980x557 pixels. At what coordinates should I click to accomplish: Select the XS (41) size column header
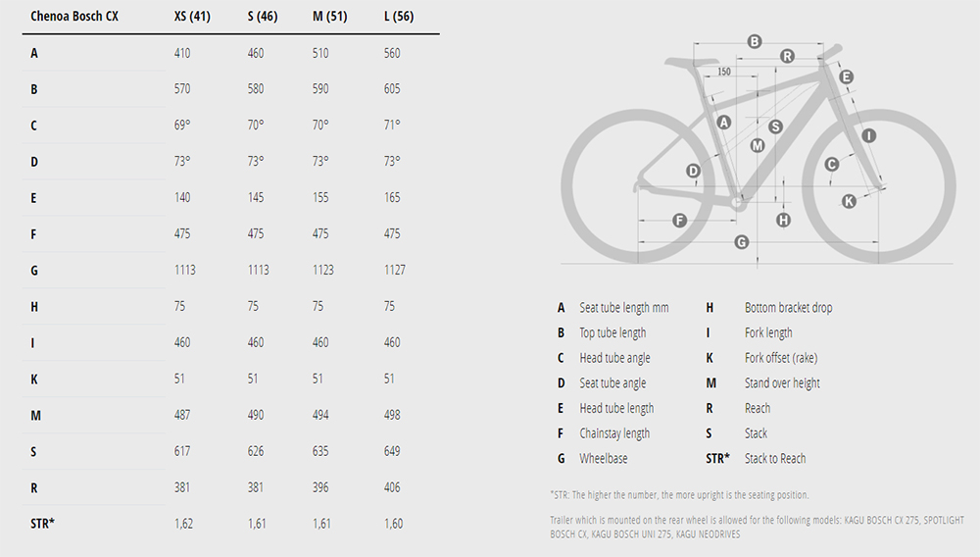[x=190, y=17]
